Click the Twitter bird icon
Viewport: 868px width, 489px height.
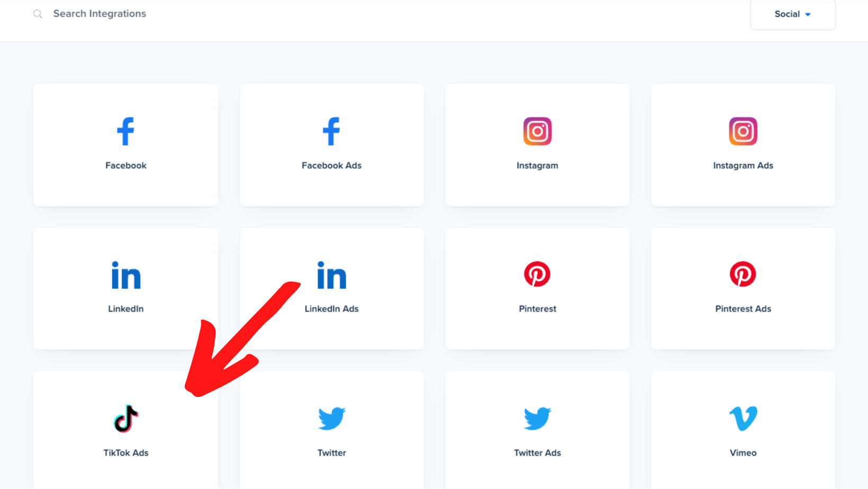point(332,419)
